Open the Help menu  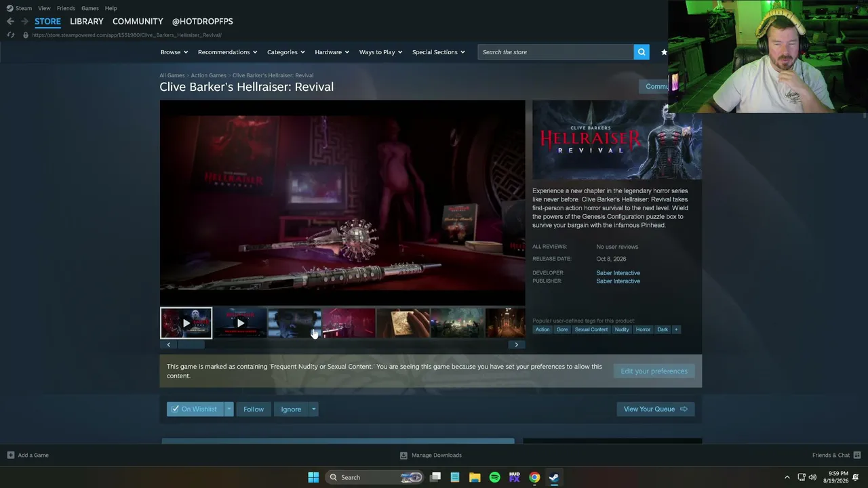pyautogui.click(x=111, y=8)
